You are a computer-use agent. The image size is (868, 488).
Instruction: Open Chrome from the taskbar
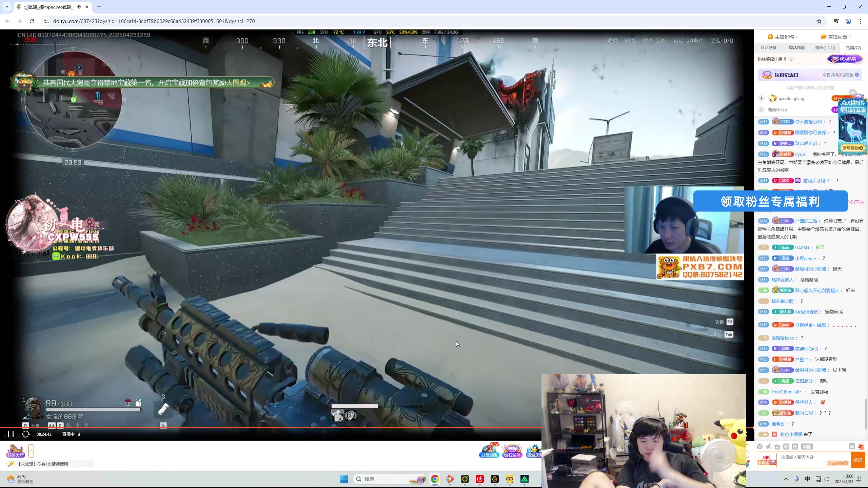(x=435, y=479)
